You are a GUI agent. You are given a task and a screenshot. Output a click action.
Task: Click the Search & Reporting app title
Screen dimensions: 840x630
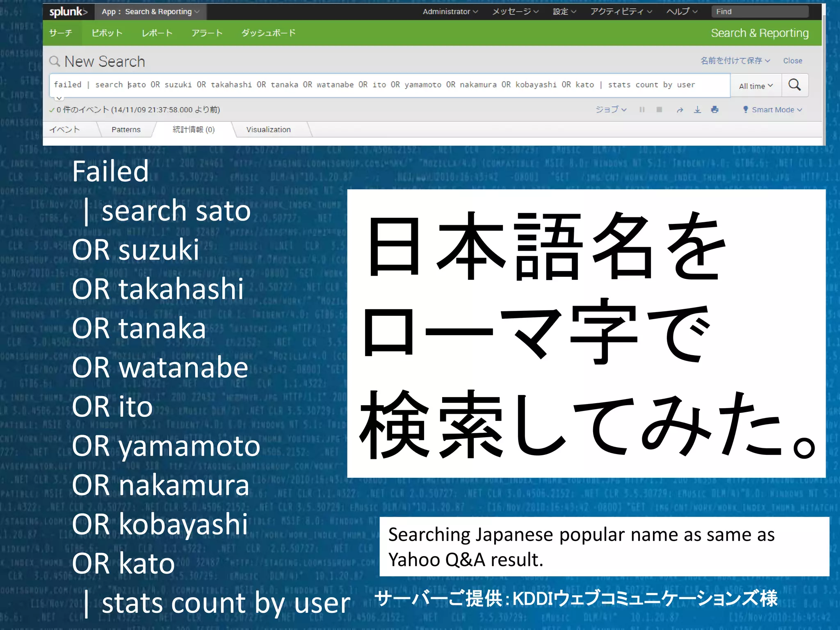point(760,33)
